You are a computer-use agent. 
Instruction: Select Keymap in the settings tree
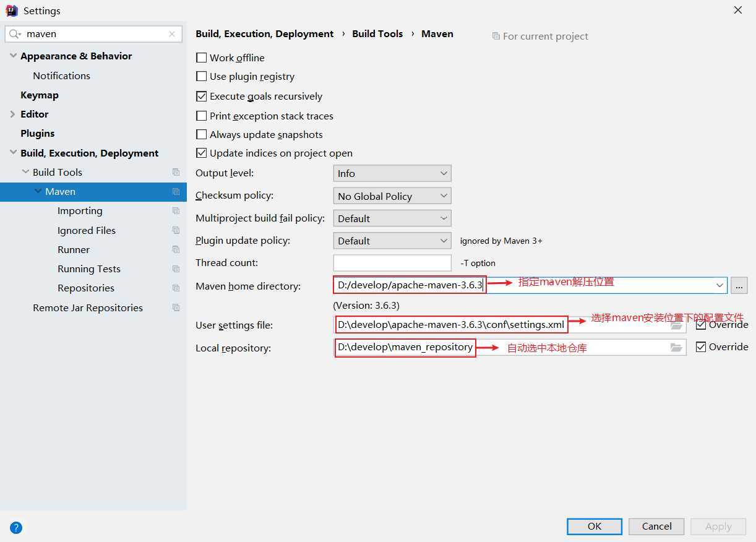pos(40,95)
